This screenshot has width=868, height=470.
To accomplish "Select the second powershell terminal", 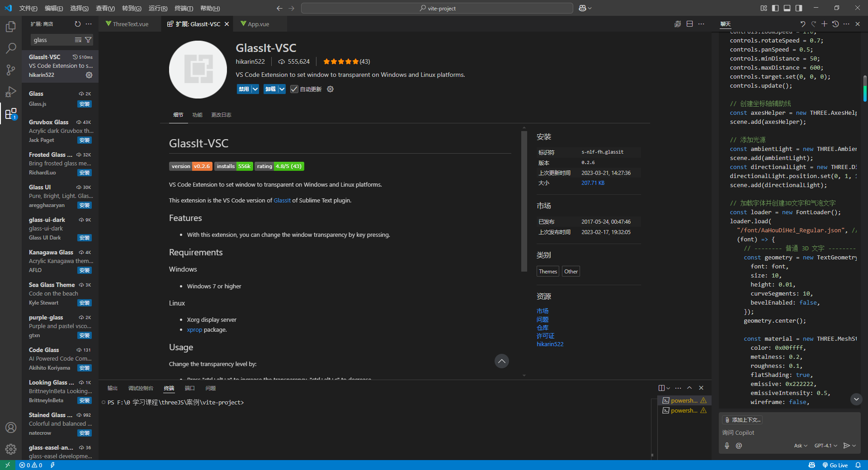I will coord(684,410).
